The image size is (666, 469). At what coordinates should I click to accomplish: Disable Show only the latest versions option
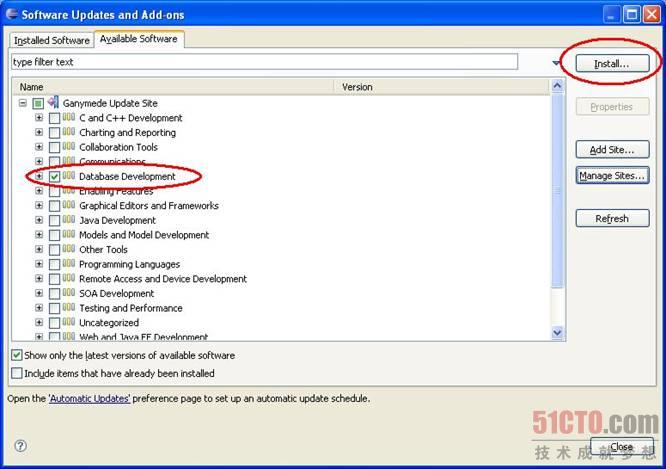pos(17,355)
